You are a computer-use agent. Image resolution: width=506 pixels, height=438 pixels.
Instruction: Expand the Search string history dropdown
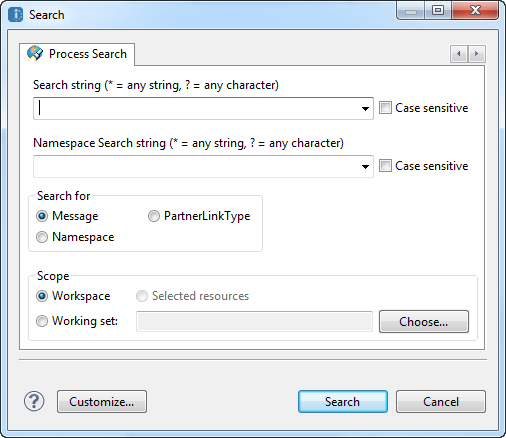click(x=365, y=109)
